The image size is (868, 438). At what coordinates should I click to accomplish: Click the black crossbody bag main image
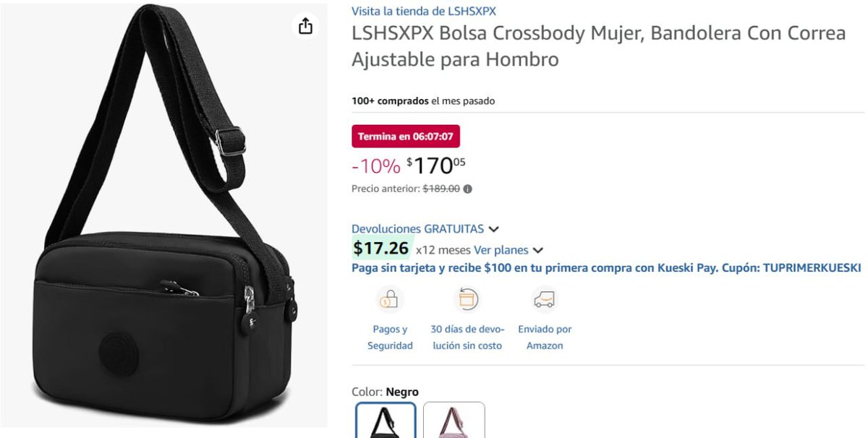click(x=163, y=215)
